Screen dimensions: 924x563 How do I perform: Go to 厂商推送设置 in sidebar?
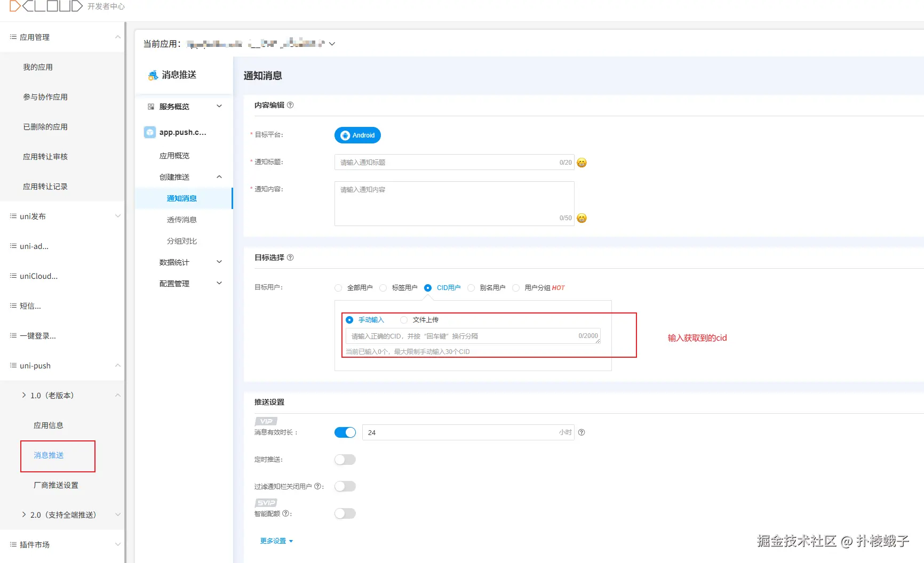tap(56, 485)
